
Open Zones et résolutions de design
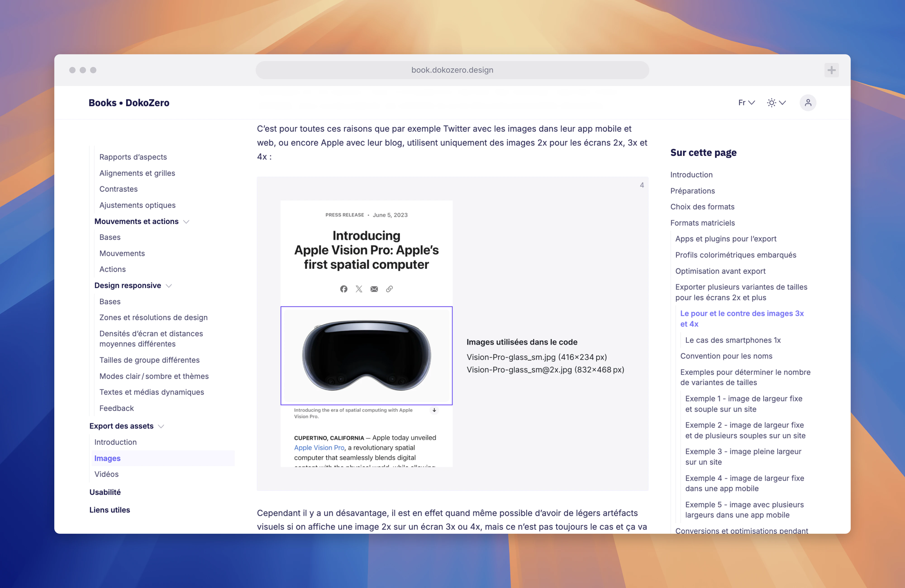pyautogui.click(x=154, y=317)
